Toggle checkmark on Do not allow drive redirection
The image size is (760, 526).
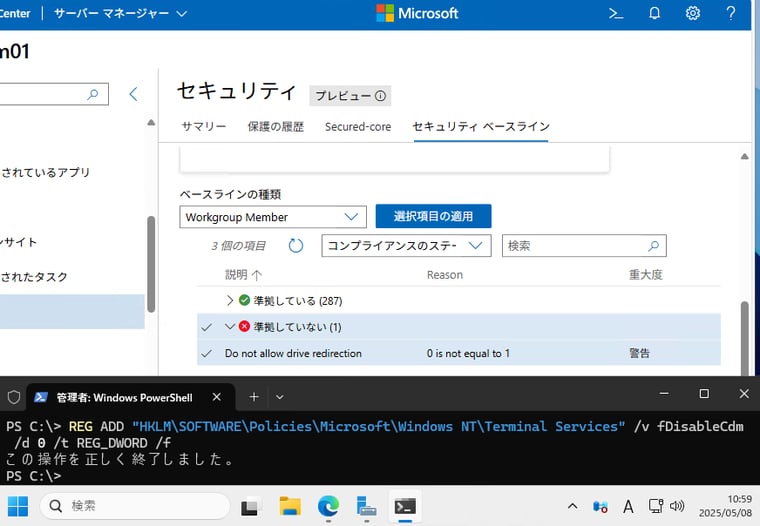click(x=206, y=353)
